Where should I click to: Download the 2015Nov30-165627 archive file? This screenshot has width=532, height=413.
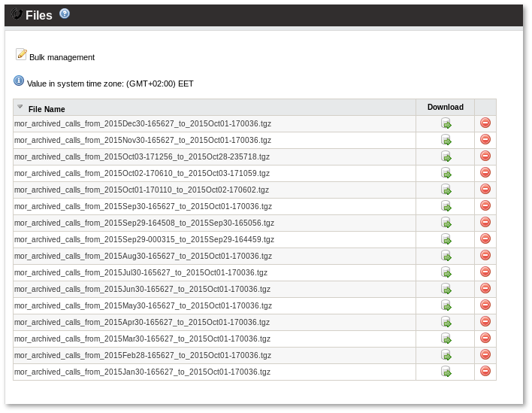tap(446, 140)
